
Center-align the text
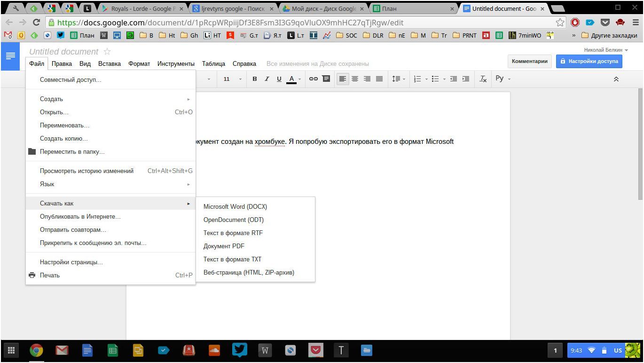355,79
